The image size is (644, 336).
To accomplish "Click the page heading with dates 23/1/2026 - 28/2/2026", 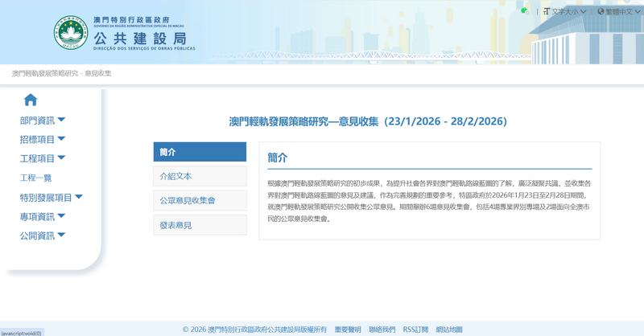I will (x=368, y=121).
